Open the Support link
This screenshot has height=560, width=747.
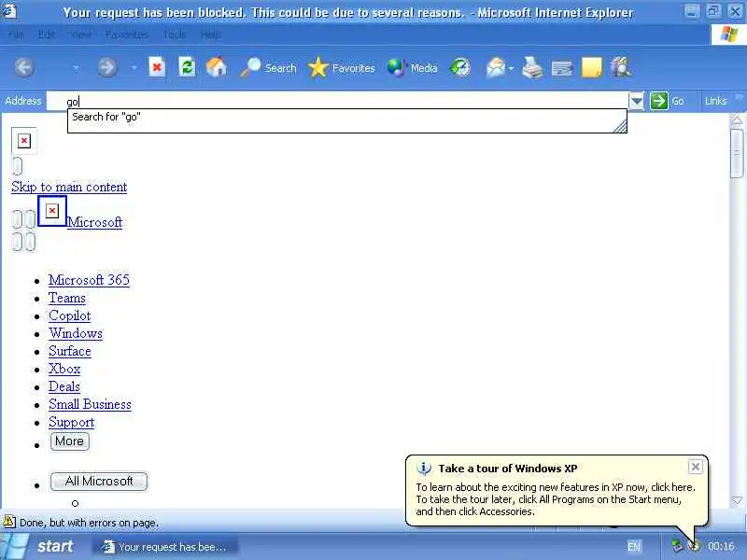click(72, 422)
